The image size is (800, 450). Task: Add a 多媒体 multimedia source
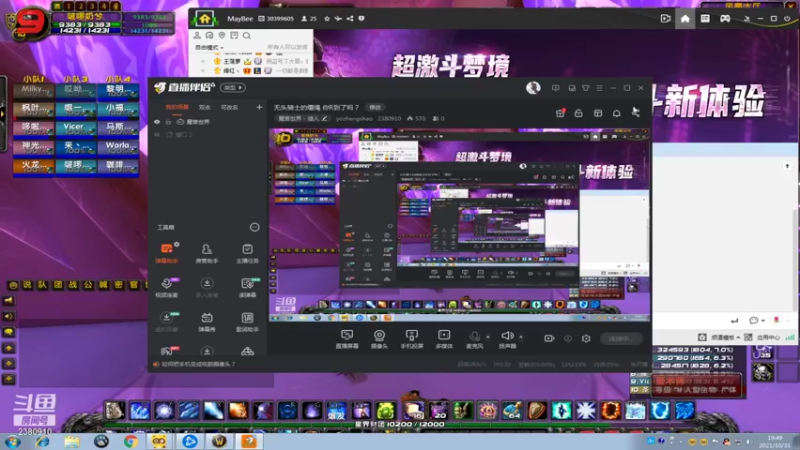[x=444, y=339]
